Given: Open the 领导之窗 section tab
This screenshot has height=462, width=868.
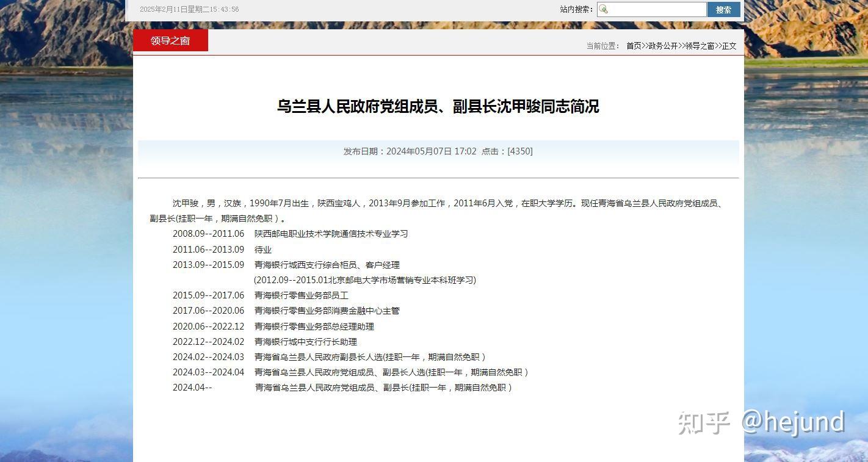Looking at the screenshot, I should click(170, 40).
